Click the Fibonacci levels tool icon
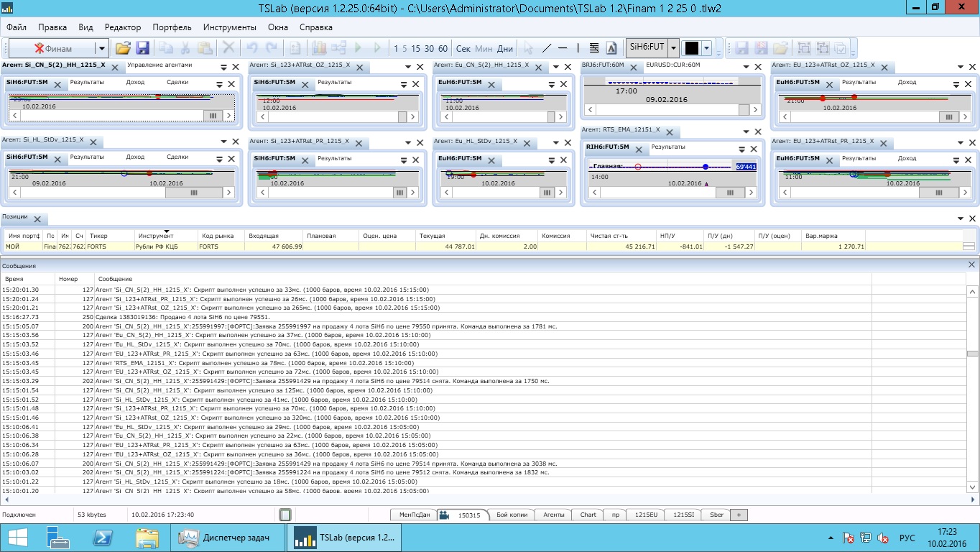This screenshot has width=980, height=552. (594, 48)
